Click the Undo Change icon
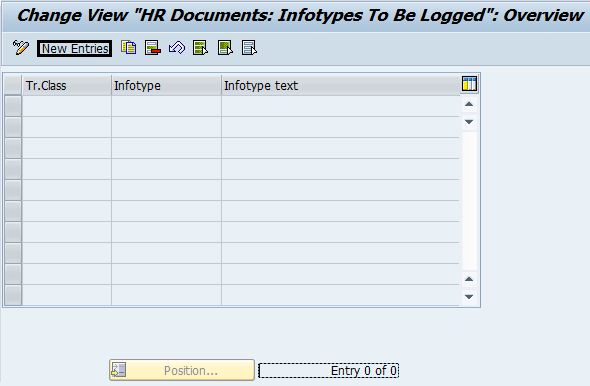Image resolution: width=590 pixels, height=386 pixels. tap(177, 48)
